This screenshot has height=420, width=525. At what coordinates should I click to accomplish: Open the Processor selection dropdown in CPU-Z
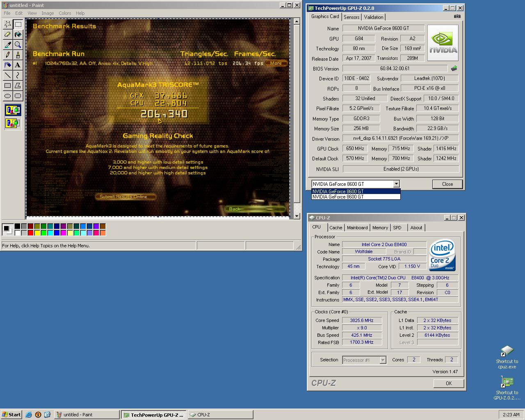[x=383, y=360]
